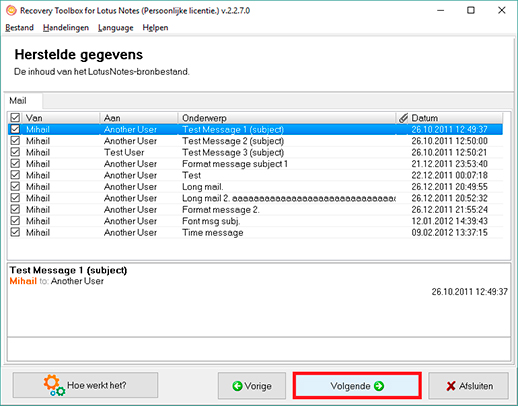Uncheck the Long mail. row checkbox

15,186
